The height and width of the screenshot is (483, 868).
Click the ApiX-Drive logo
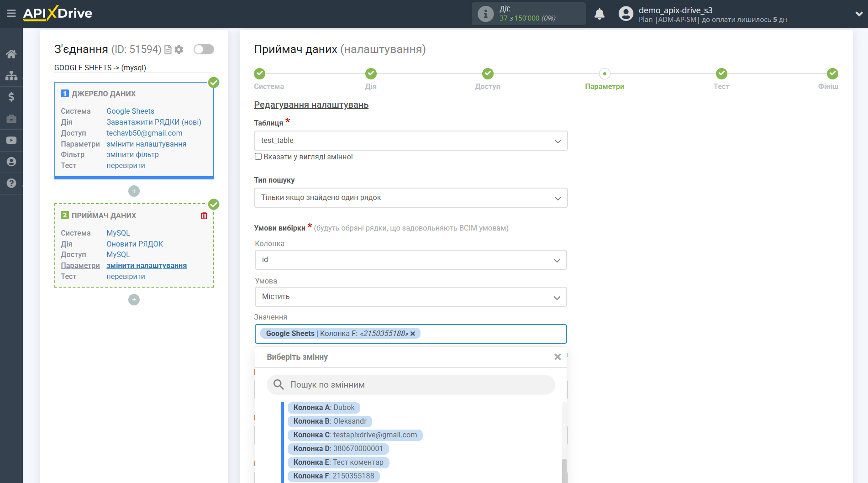click(58, 13)
